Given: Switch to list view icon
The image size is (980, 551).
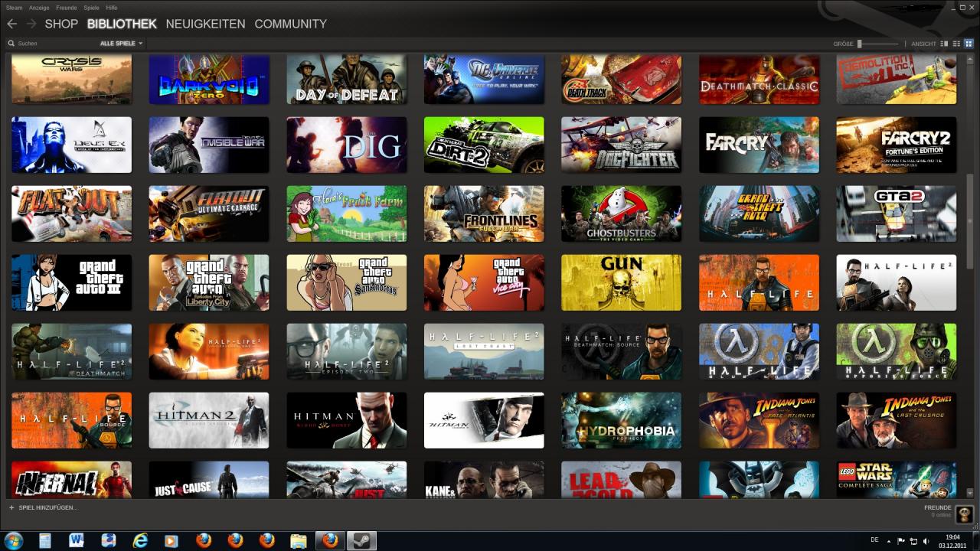Looking at the screenshot, I should (x=956, y=44).
